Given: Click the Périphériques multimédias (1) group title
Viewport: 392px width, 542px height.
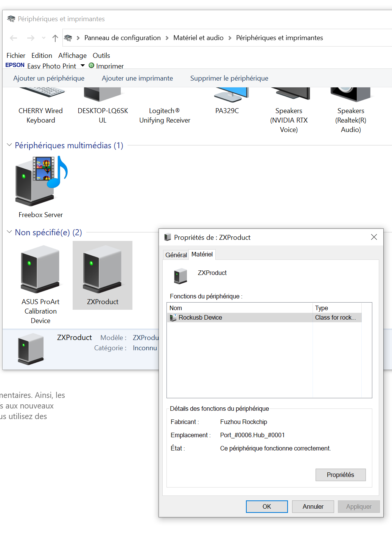Looking at the screenshot, I should pos(69,145).
